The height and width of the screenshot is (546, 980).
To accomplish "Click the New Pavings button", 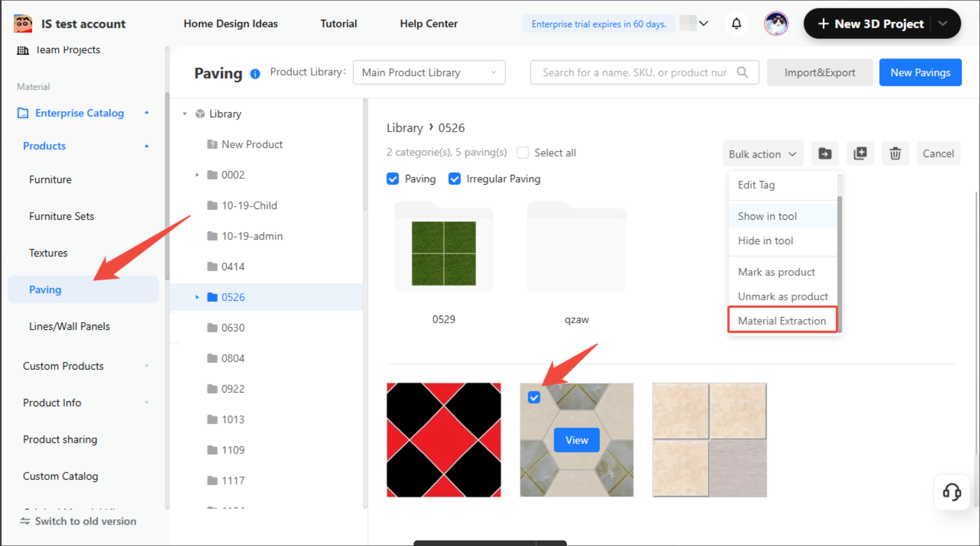I will [920, 72].
